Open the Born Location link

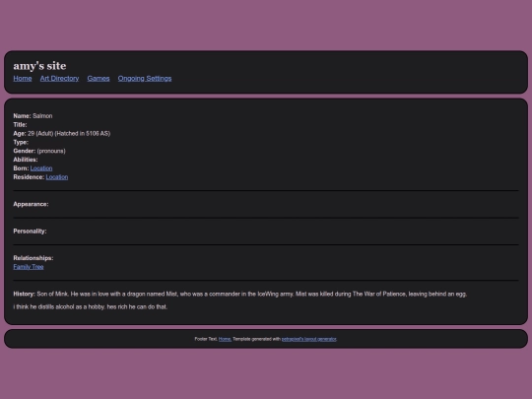tap(41, 168)
